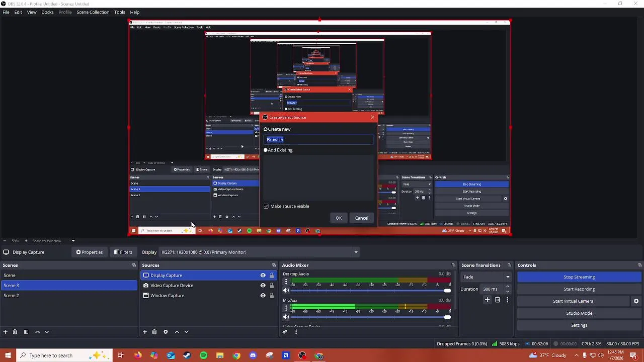Viewport: 644px width, 362px height.
Task: Select the Add Existing radio option
Action: 266,150
